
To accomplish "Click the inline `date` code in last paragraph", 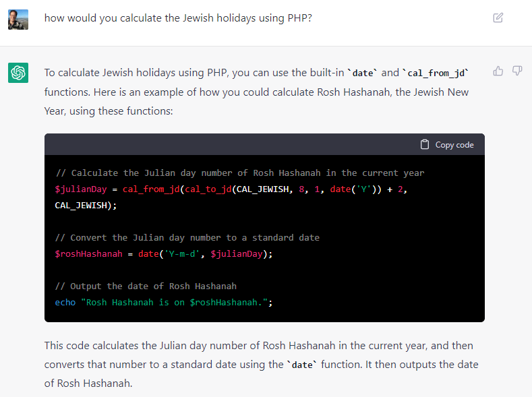I will (x=302, y=365).
